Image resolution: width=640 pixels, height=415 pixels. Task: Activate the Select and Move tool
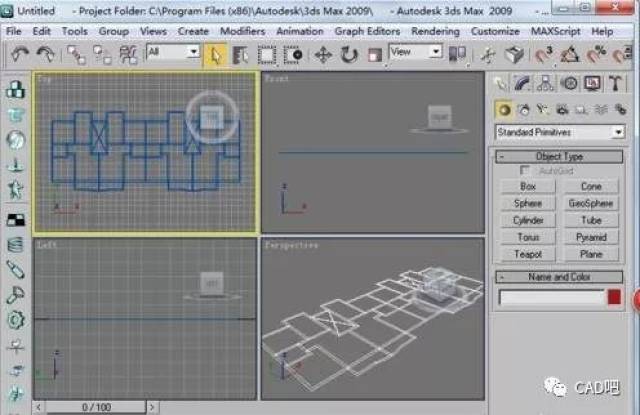(x=323, y=55)
